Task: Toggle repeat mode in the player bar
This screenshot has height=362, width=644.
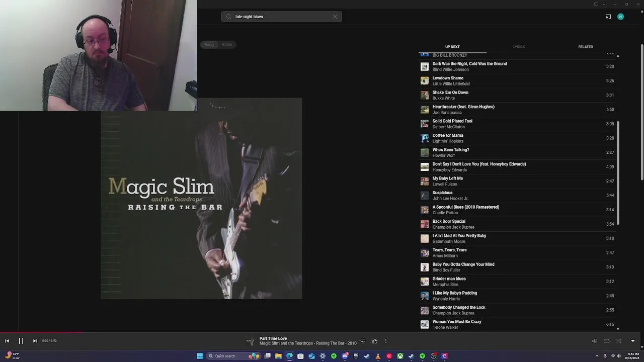Action: [x=607, y=341]
